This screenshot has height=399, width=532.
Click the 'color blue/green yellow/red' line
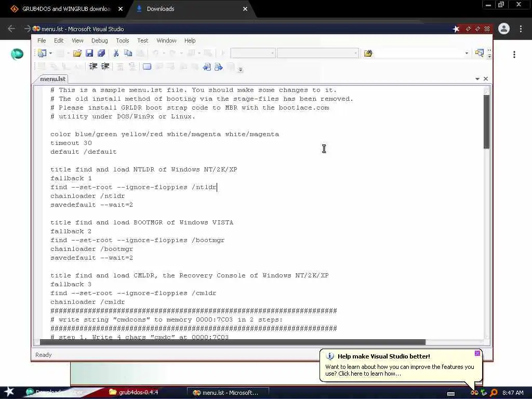point(165,134)
